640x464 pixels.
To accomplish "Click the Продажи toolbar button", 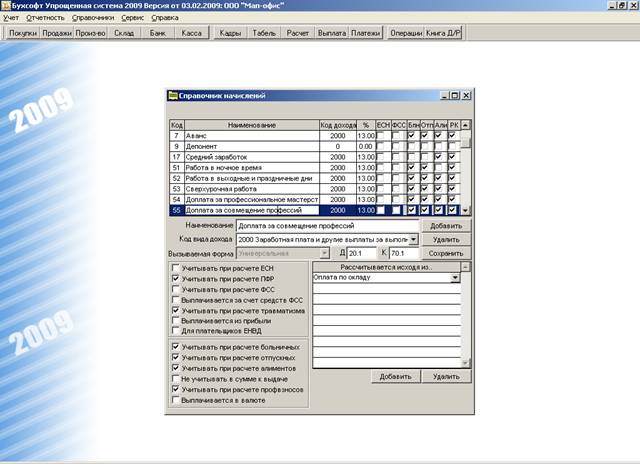I will click(58, 33).
